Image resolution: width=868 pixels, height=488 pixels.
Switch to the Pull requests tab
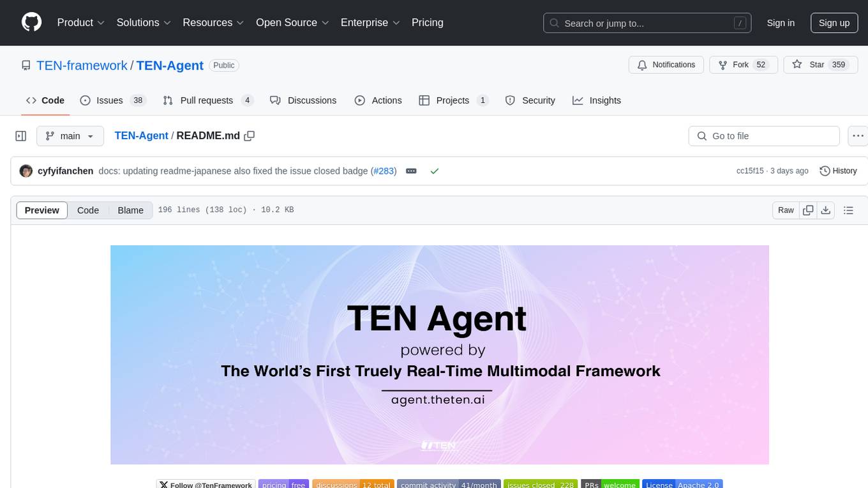coord(208,100)
